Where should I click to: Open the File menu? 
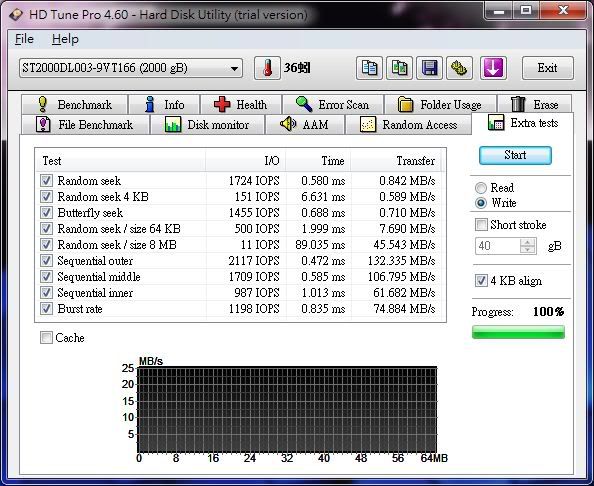pyautogui.click(x=24, y=39)
